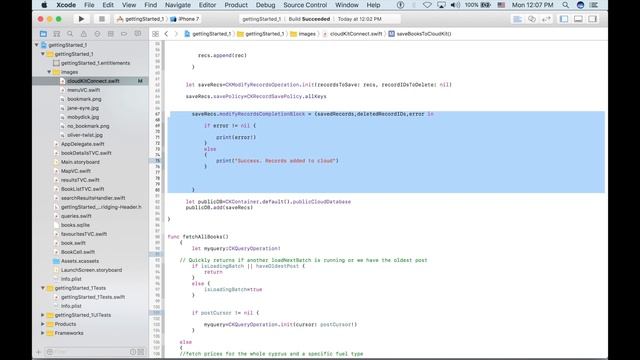Click line 75 gutter breakpoint marker
The image size is (640, 360).
click(157, 161)
